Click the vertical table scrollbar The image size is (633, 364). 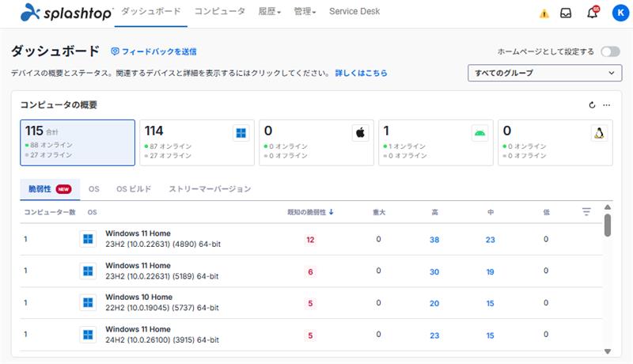pyautogui.click(x=607, y=226)
